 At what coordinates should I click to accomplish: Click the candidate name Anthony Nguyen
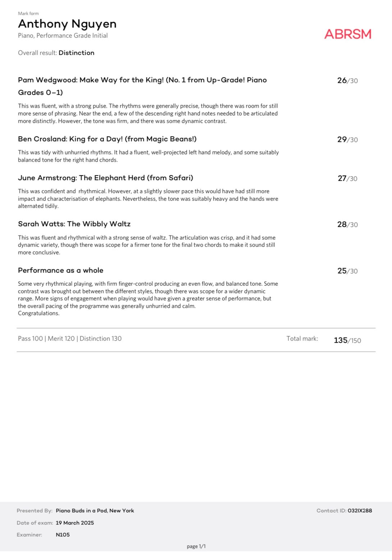67,24
